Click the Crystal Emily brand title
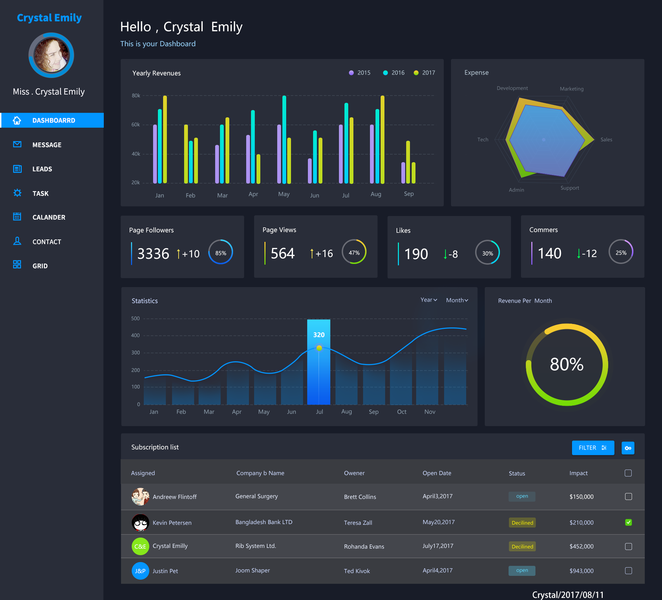Image resolution: width=662 pixels, height=600 pixels. click(49, 18)
